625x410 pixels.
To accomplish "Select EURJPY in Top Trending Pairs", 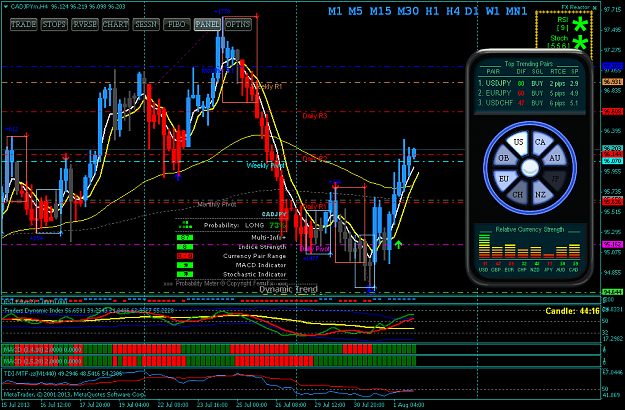I will tap(528, 93).
